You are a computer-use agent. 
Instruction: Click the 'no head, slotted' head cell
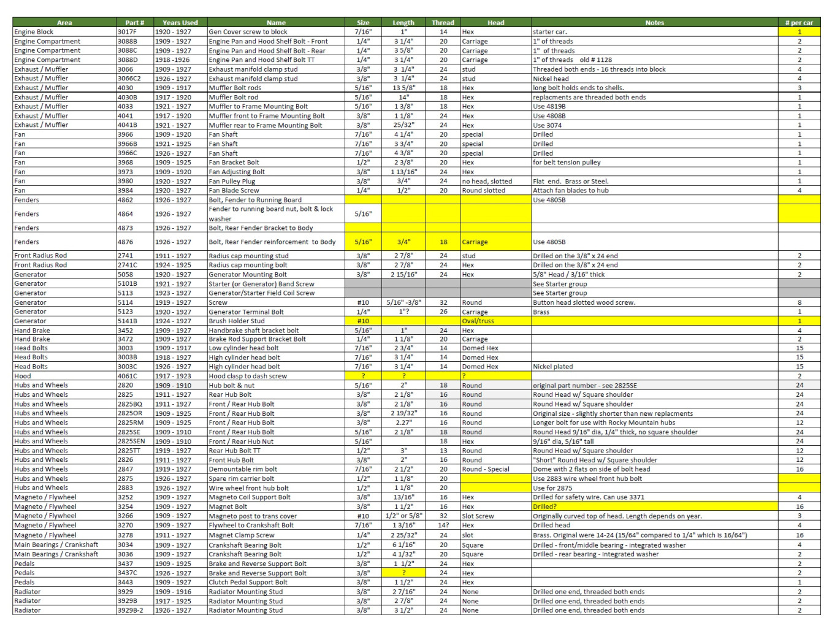click(x=495, y=181)
